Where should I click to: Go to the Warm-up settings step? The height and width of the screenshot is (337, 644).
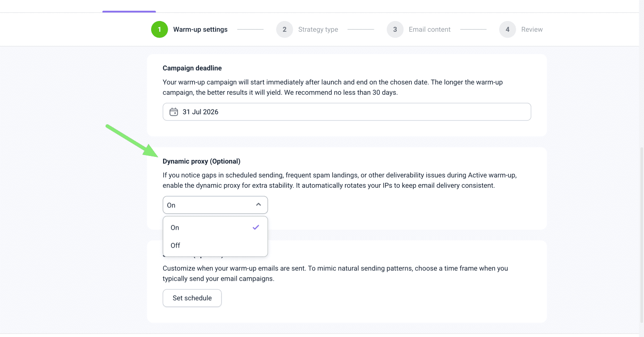[200, 29]
